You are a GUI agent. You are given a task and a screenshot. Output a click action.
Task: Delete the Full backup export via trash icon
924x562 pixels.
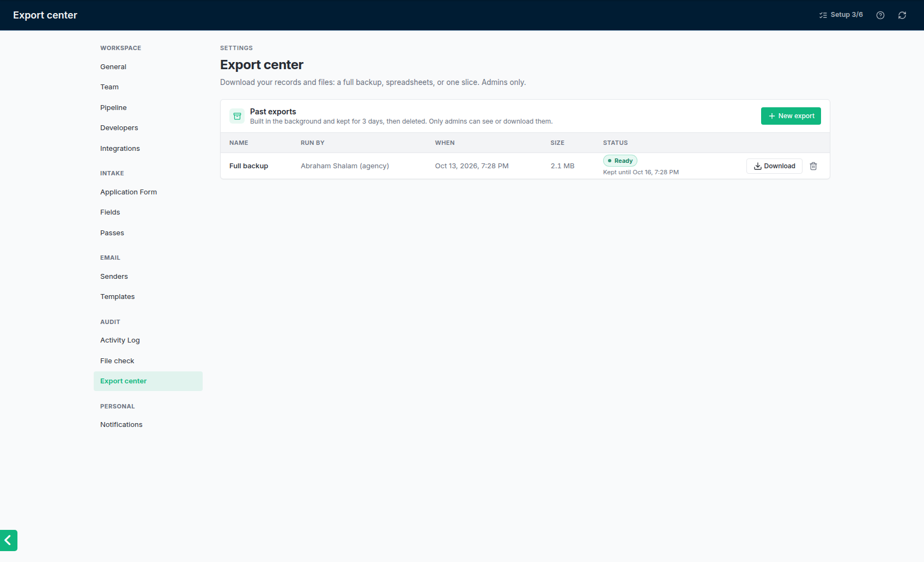[x=813, y=166]
